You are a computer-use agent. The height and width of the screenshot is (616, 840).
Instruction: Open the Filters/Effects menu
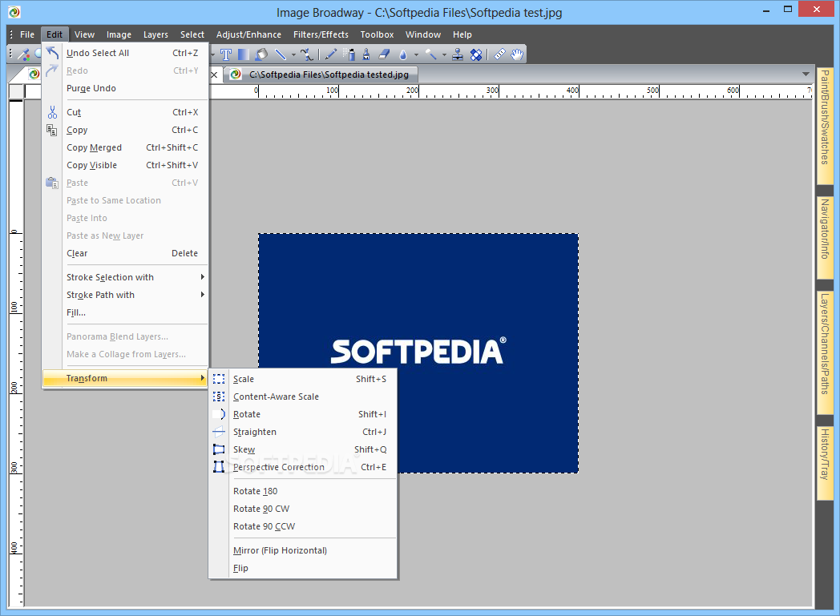pos(321,34)
